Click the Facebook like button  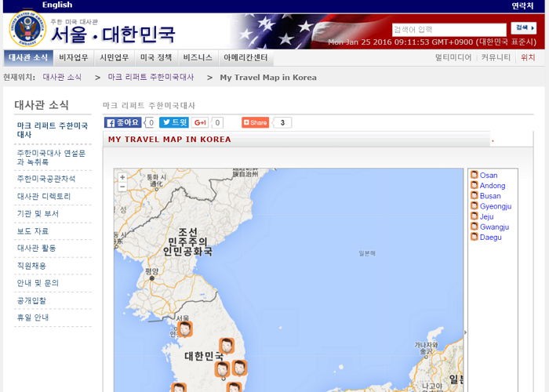(123, 122)
